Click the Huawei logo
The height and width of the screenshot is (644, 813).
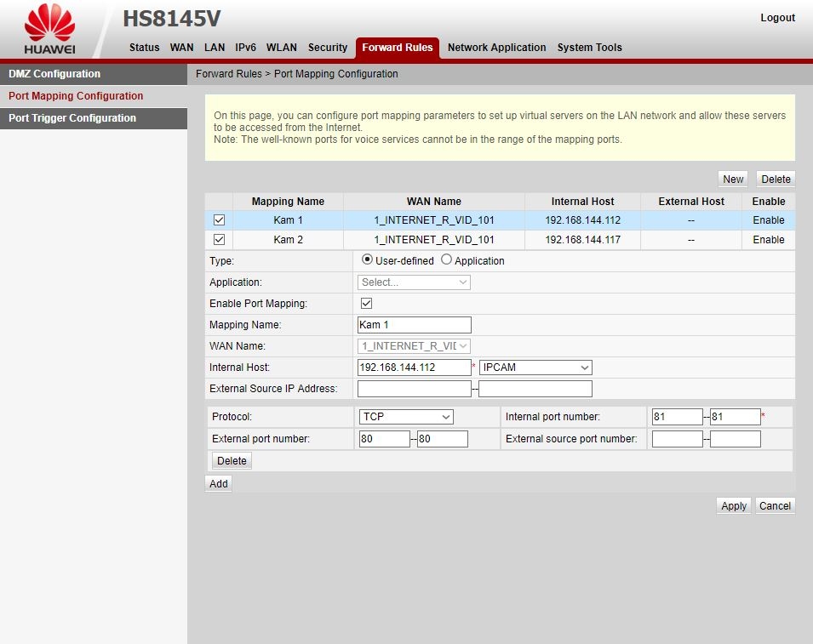(x=49, y=29)
